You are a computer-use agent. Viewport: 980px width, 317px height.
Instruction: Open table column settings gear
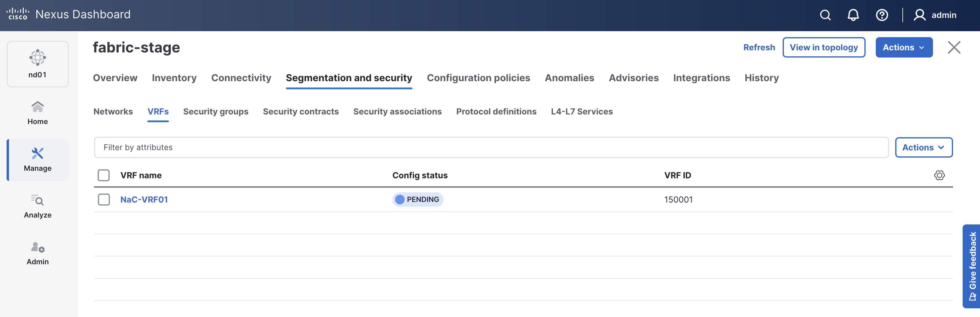click(939, 176)
